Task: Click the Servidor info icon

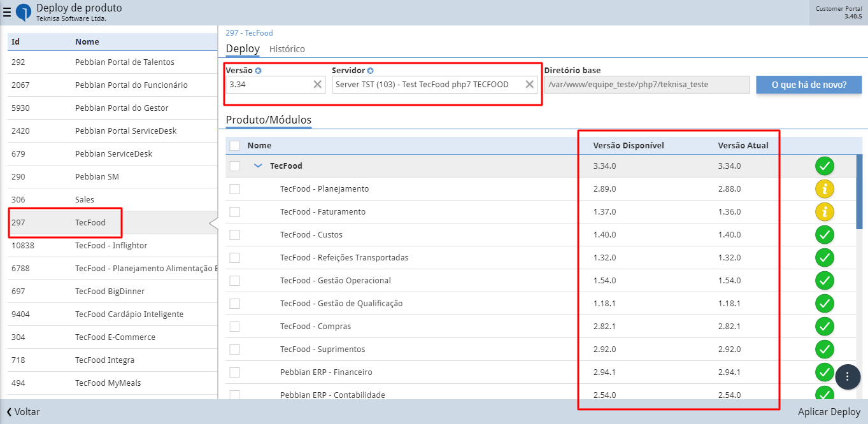Action: pyautogui.click(x=370, y=71)
